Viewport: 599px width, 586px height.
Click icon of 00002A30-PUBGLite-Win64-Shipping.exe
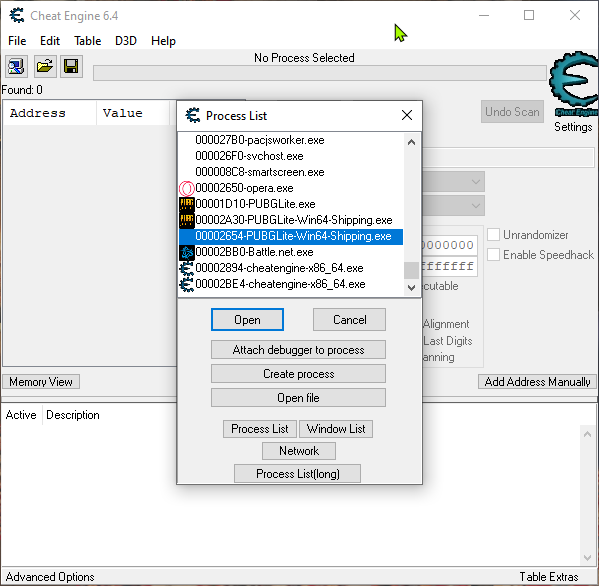pos(186,220)
